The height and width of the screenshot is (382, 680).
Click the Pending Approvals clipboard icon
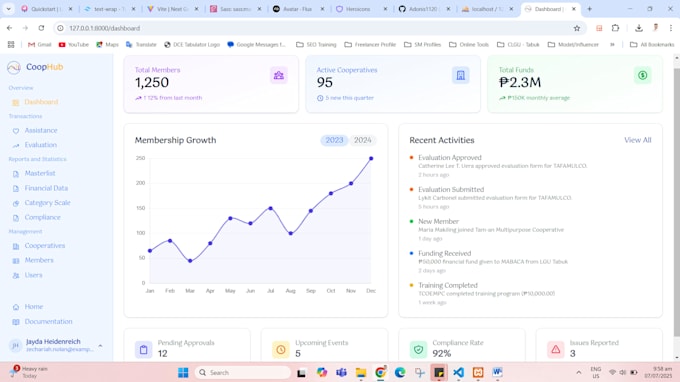144,349
